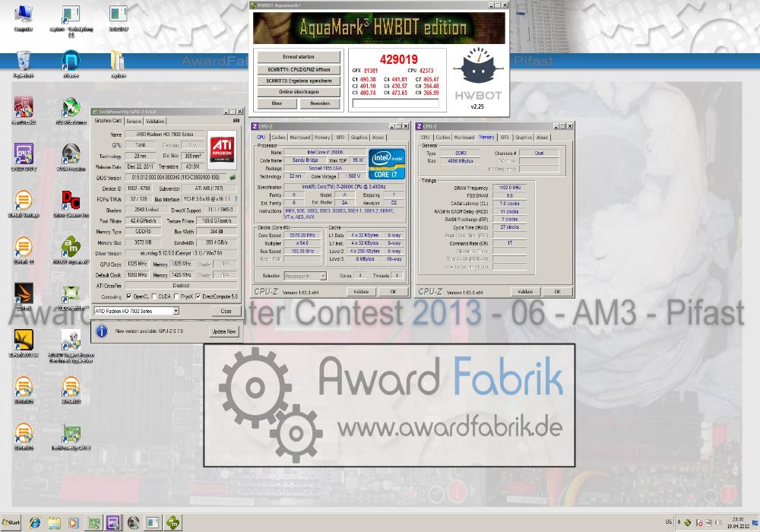
Task: Open the capture folder on the desktop
Action: [x=119, y=64]
